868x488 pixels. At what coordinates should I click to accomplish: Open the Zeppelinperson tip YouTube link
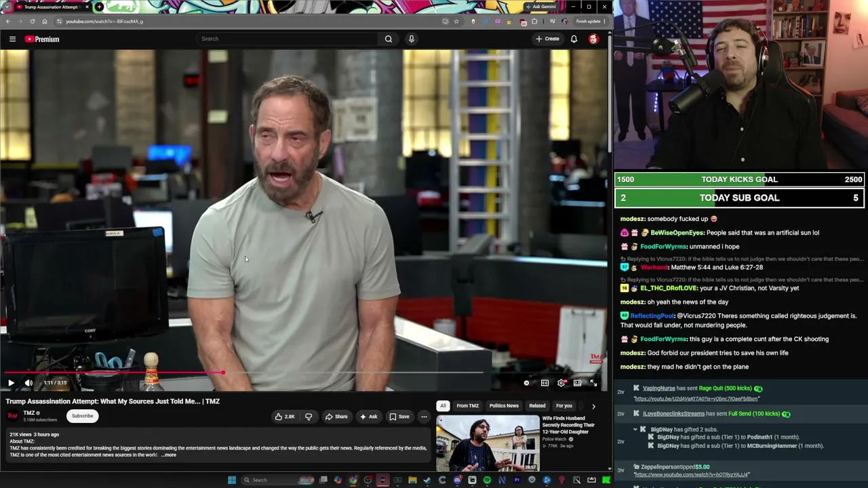click(x=691, y=474)
